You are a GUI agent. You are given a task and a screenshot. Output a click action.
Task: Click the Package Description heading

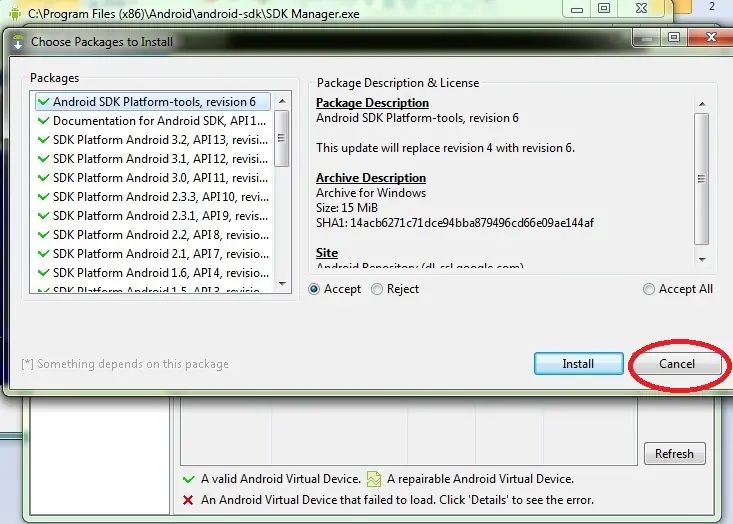pos(372,103)
